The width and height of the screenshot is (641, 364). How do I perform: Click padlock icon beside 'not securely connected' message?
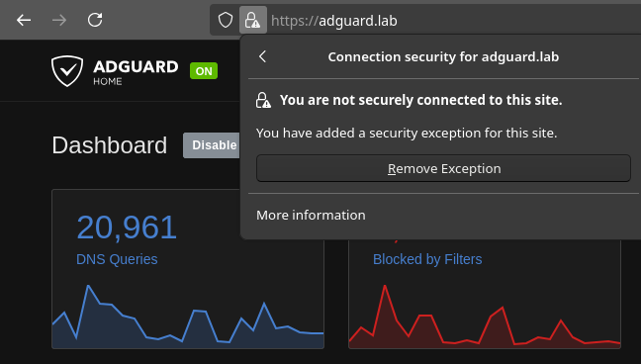click(x=263, y=100)
